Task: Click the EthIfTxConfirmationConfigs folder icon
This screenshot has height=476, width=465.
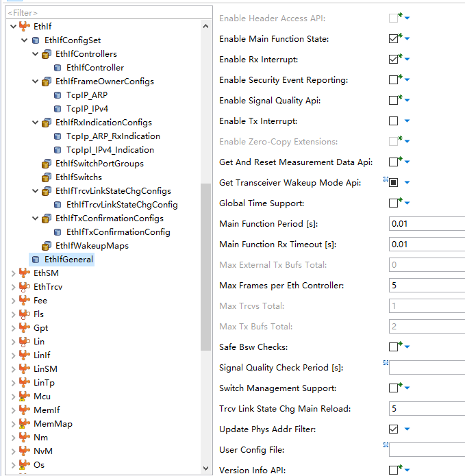Action: (x=47, y=218)
